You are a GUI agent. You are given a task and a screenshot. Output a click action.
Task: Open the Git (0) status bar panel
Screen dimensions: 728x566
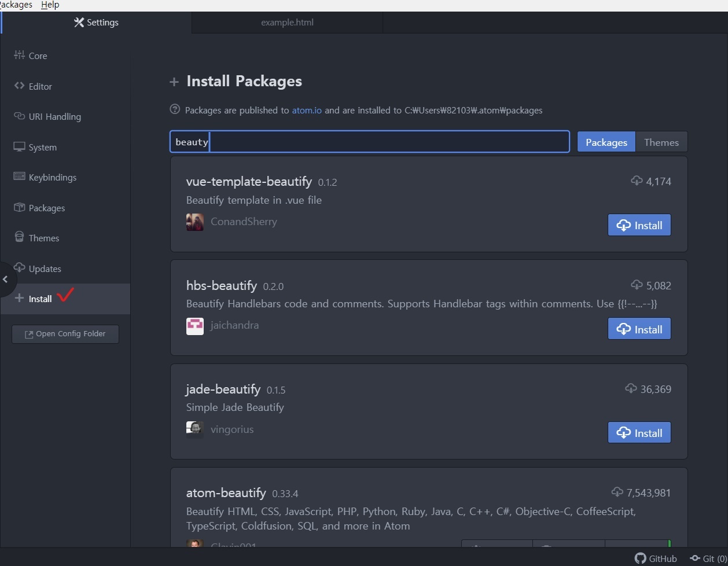(708, 558)
